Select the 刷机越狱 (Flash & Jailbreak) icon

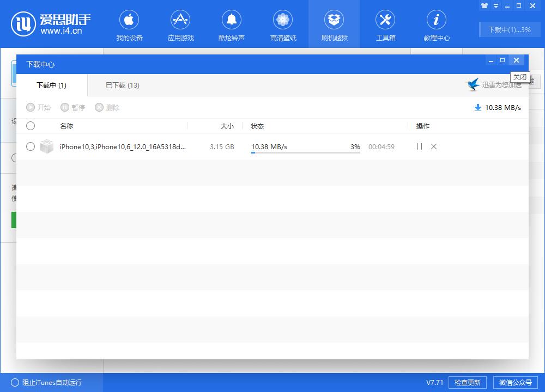334,24
